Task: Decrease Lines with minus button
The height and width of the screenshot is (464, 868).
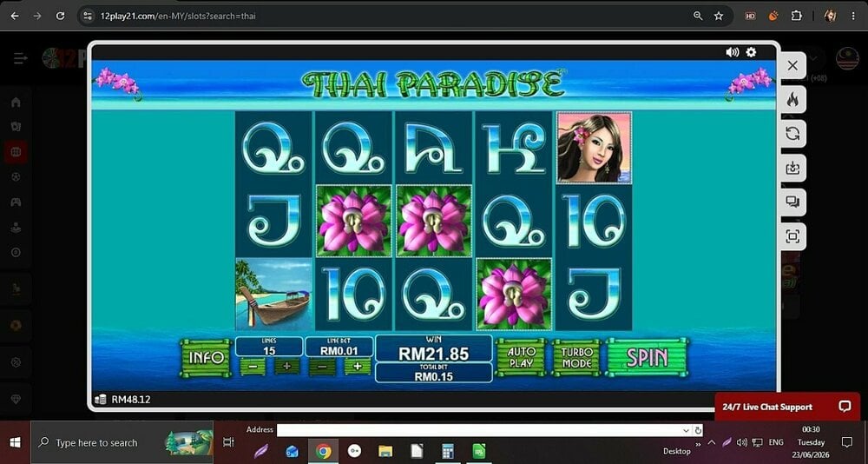Action: (x=253, y=367)
